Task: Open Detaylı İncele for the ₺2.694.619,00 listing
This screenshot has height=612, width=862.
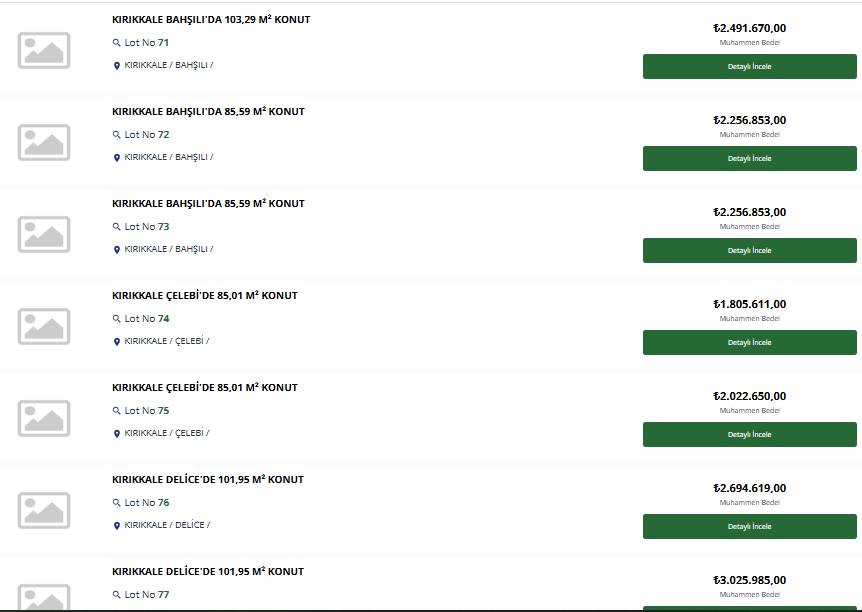Action: click(x=750, y=527)
